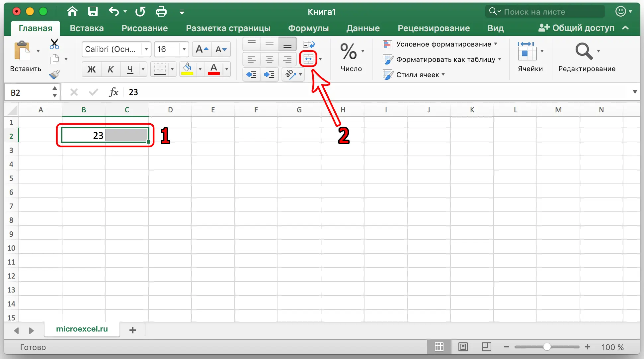The image size is (644, 359).
Task: Align text left
Action: click(252, 60)
